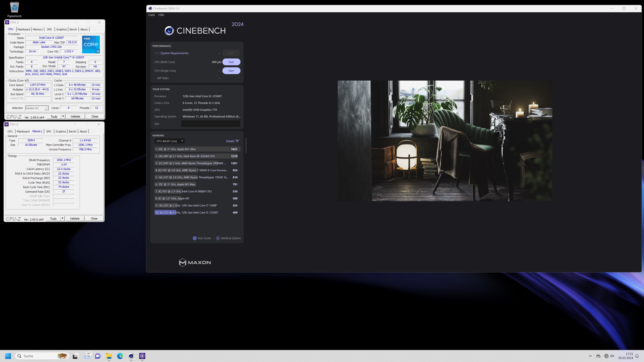The height and width of the screenshot is (362, 644).
Task: Open Bench tab in top CPU-Z window
Action: coord(73,29)
